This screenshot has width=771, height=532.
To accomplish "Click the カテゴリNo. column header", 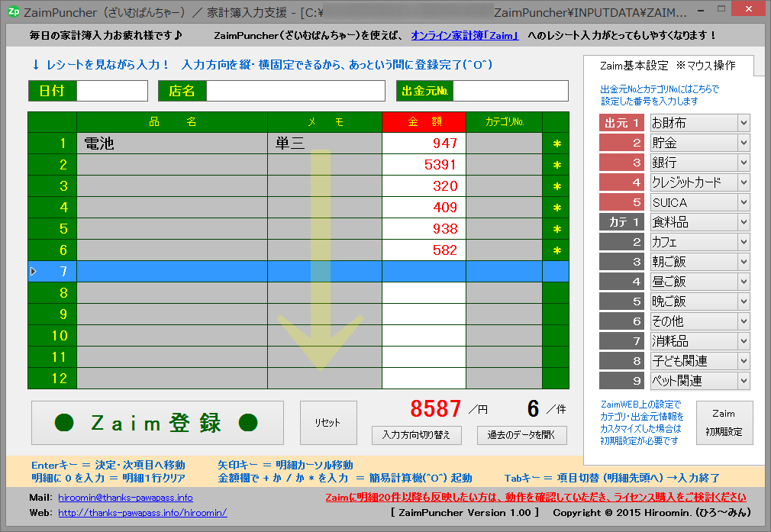I will pyautogui.click(x=504, y=122).
